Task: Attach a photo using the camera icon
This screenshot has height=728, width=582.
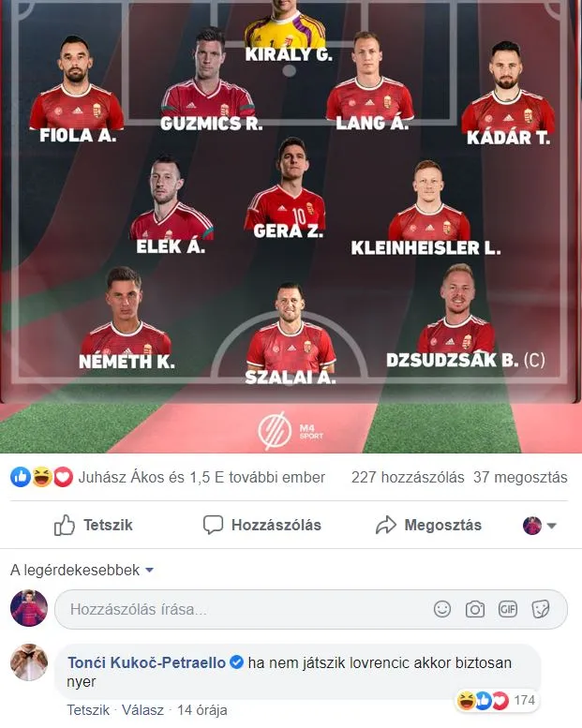Action: (x=475, y=609)
